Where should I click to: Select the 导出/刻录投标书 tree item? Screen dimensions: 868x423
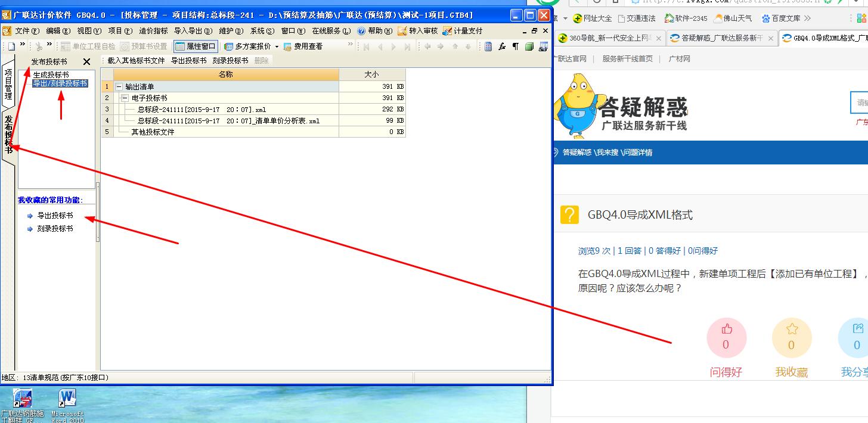[60, 83]
